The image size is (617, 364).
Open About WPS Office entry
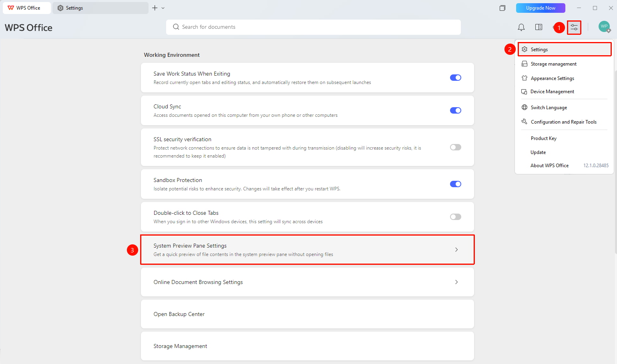point(549,166)
